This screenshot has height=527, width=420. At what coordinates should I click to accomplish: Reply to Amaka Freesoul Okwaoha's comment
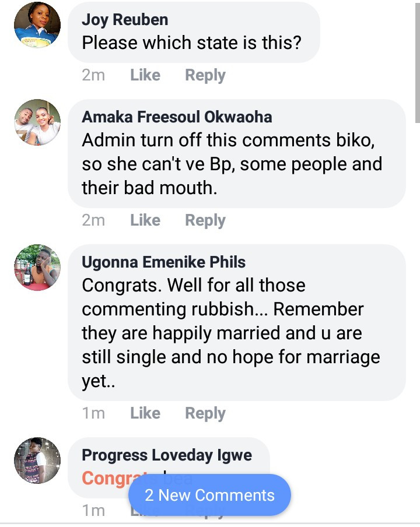tap(205, 220)
